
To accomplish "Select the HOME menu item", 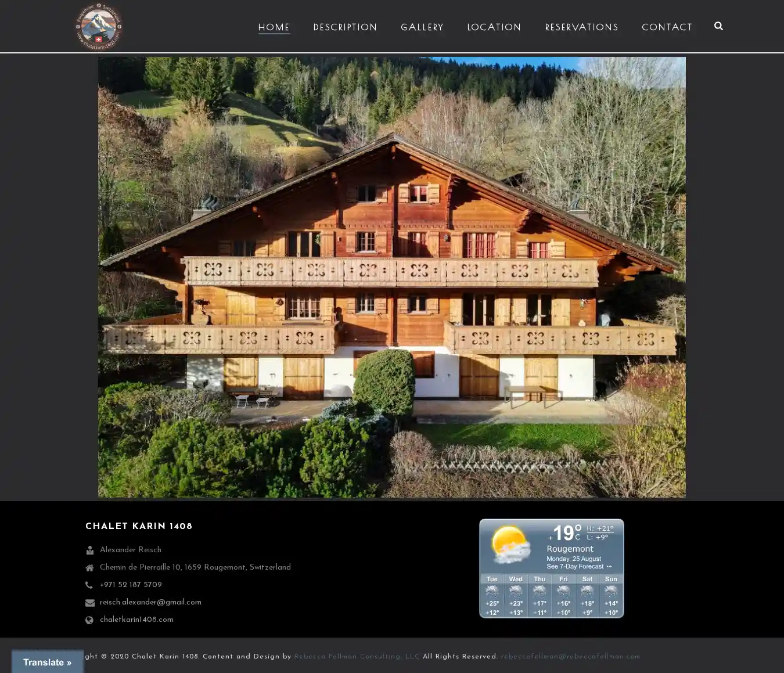I will 274,27.
